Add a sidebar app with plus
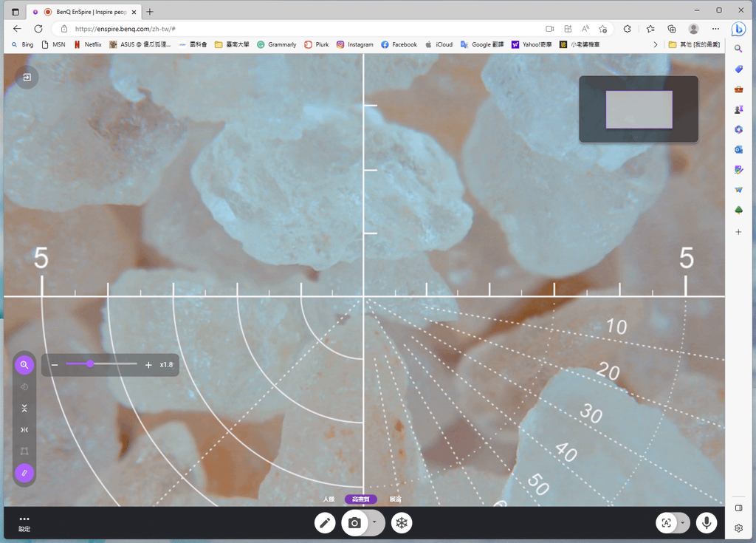The width and height of the screenshot is (756, 543). pyautogui.click(x=738, y=232)
